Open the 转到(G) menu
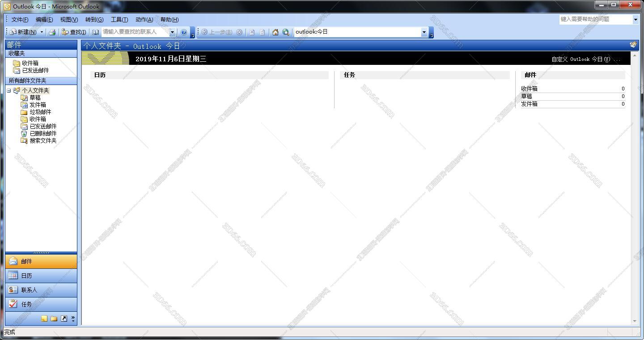 [94, 20]
